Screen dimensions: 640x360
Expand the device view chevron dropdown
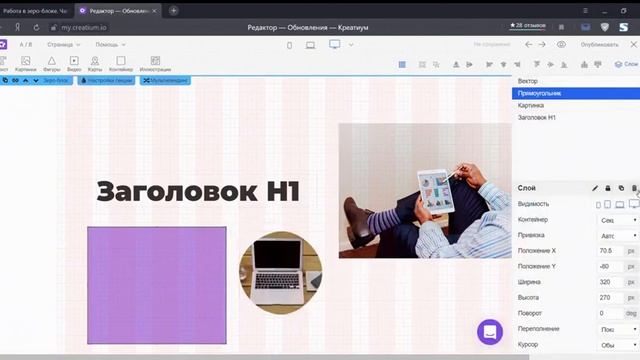tap(351, 45)
